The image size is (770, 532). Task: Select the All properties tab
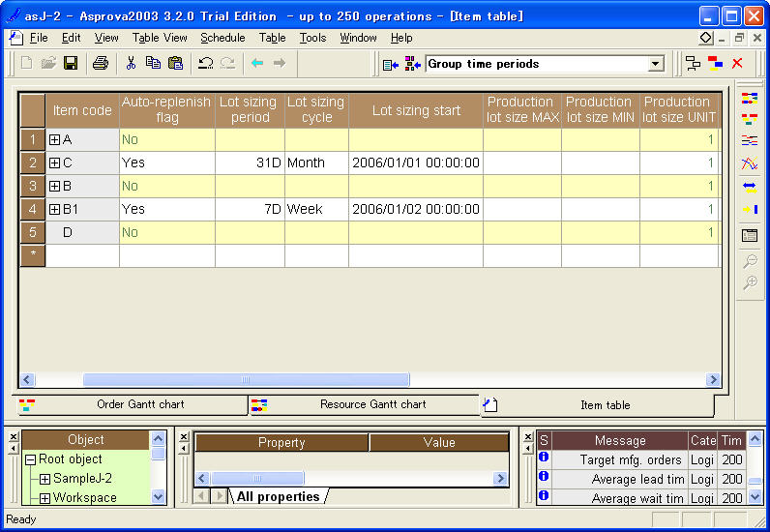278,496
